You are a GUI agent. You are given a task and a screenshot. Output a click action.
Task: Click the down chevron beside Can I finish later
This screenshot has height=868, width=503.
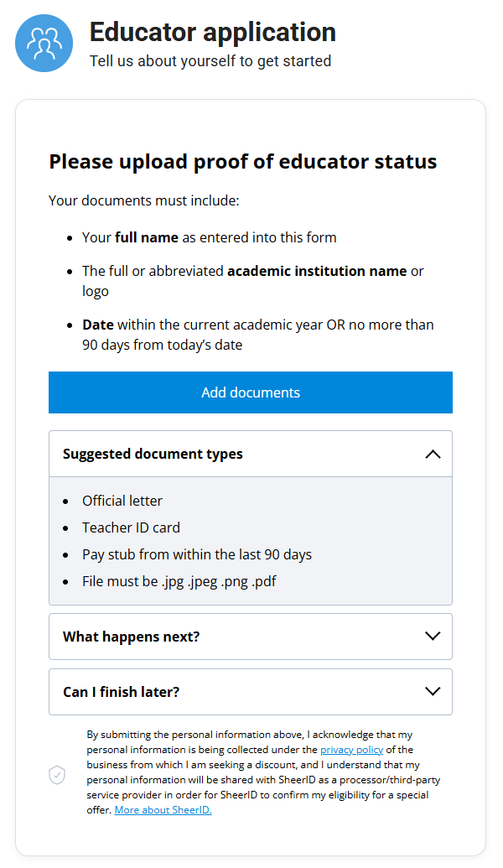tap(433, 692)
